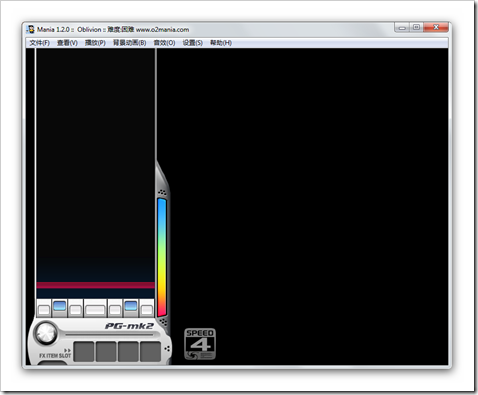478x395 pixels.
Task: Click the horizontal slider under PG-mk2 logo
Action: click(109, 334)
